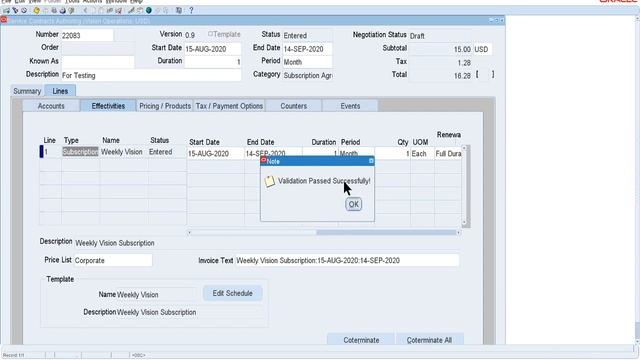Click the Find flashlight toolbar icon
Screen dimensions: 640x360
click(15, 10)
